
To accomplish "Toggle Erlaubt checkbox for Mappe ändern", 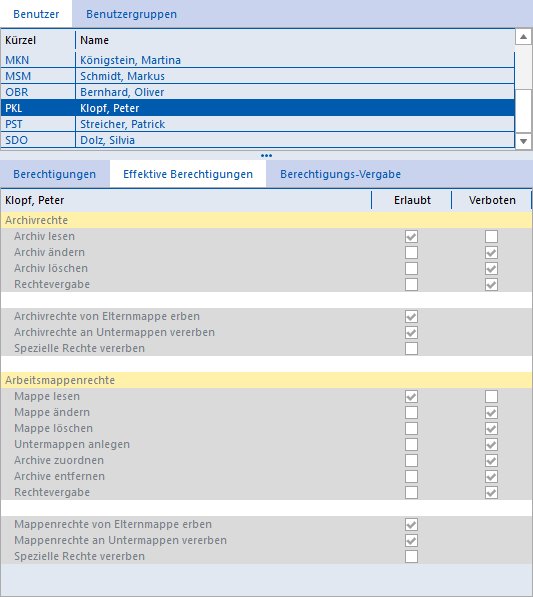I will (x=411, y=412).
